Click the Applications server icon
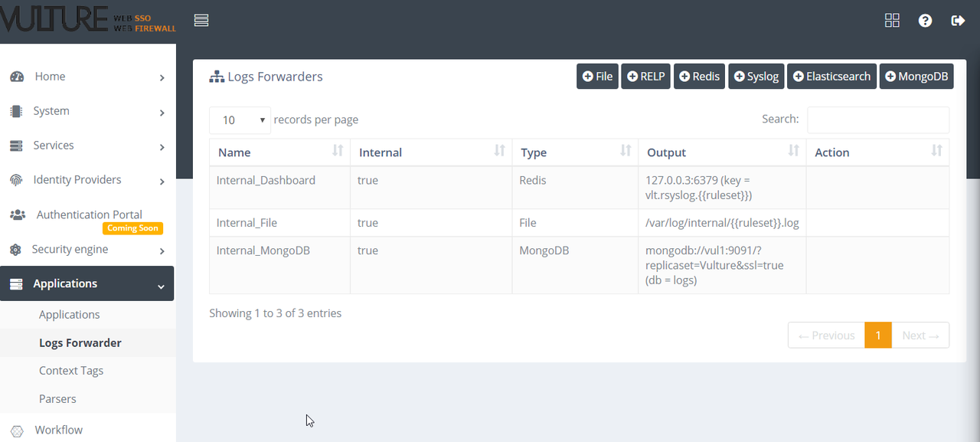This screenshot has height=442, width=980. tap(16, 284)
